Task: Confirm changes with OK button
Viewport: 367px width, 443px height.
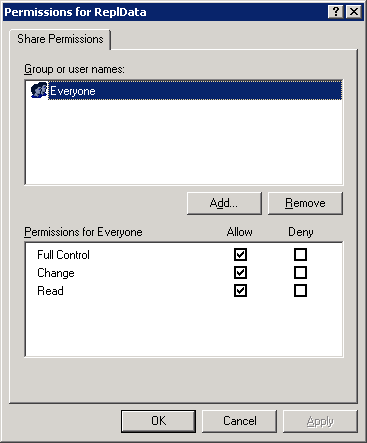Action: (x=158, y=421)
